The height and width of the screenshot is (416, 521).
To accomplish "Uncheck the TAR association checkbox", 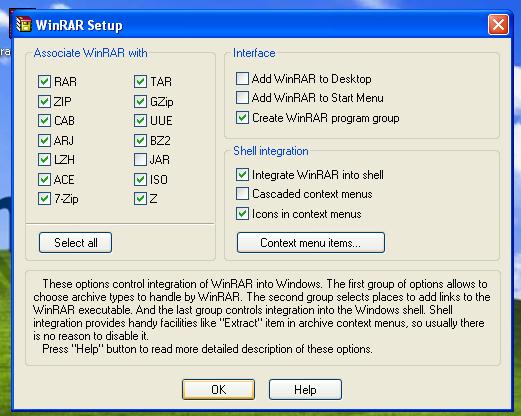I will coord(140,82).
